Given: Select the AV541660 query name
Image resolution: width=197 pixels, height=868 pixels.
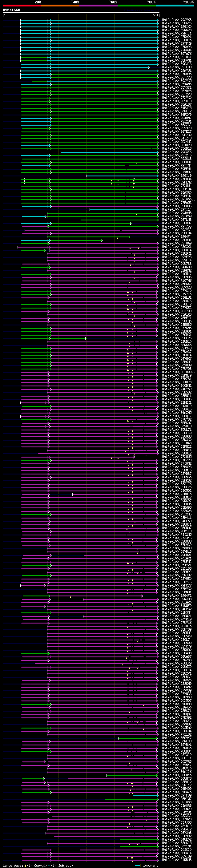Looking at the screenshot, I should pyautogui.click(x=11, y=10).
